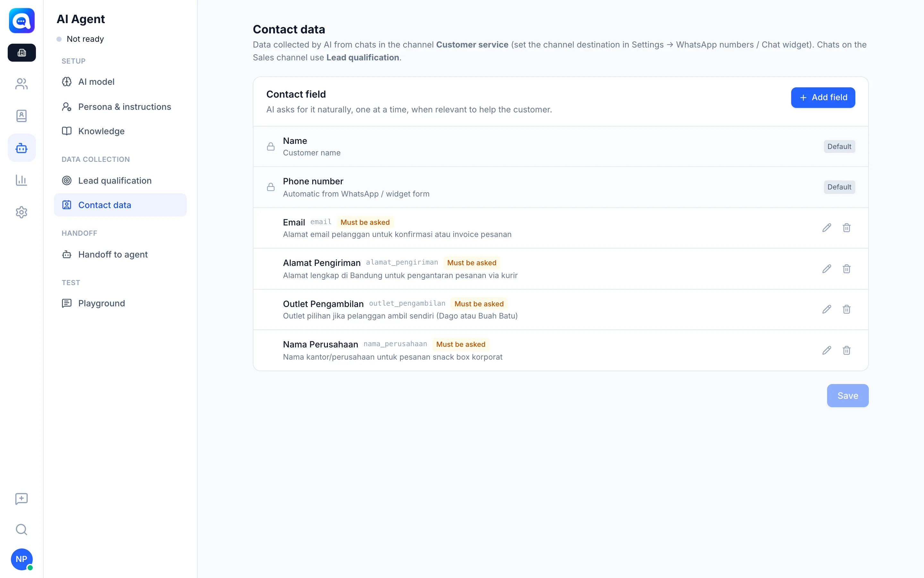
Task: Delete the Email field with trash icon
Action: click(x=846, y=228)
